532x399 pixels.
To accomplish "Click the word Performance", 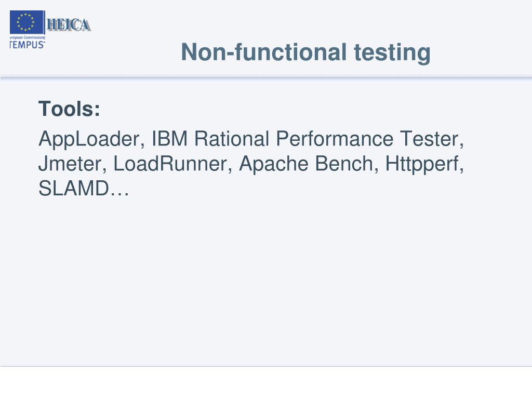I will (x=335, y=138).
